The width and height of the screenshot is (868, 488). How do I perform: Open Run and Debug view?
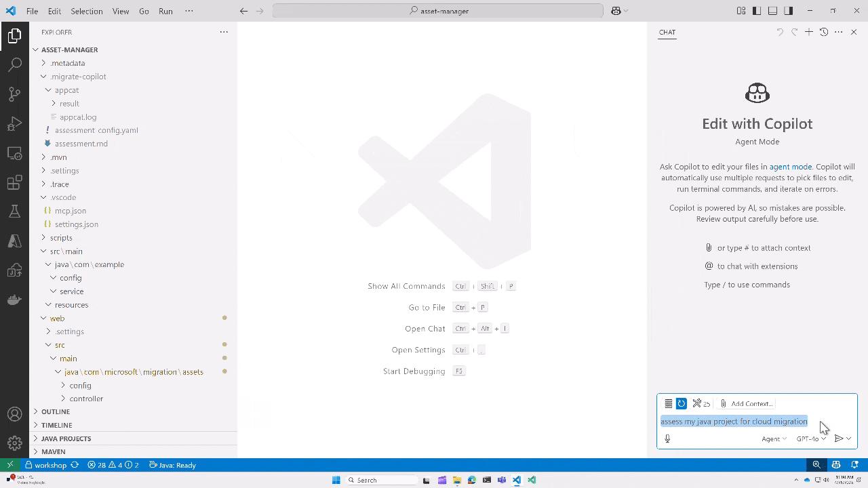[14, 124]
